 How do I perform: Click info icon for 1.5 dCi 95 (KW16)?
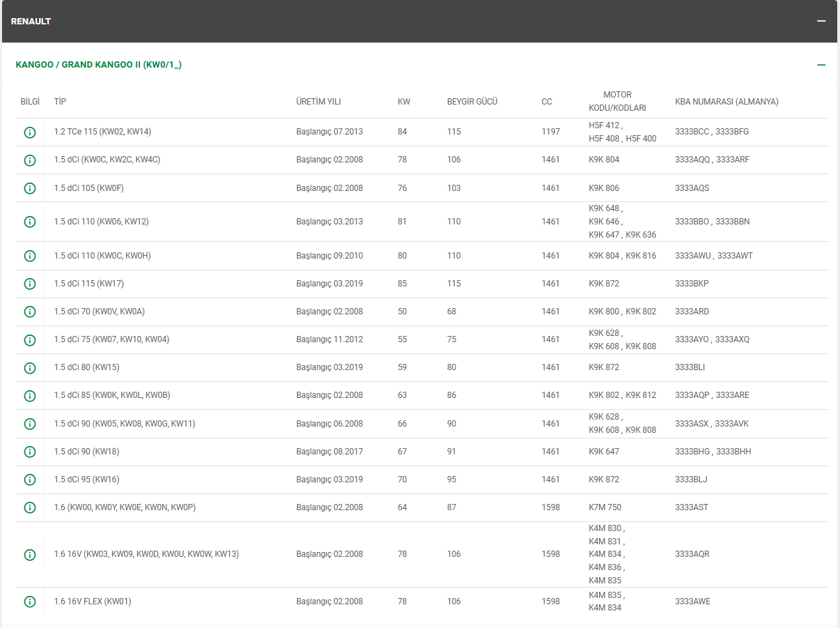(x=30, y=480)
